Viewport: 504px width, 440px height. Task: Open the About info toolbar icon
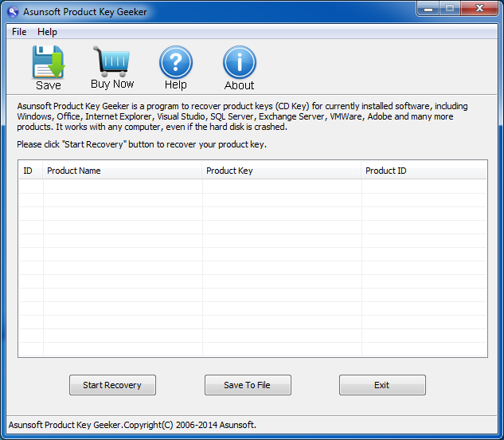pyautogui.click(x=240, y=62)
